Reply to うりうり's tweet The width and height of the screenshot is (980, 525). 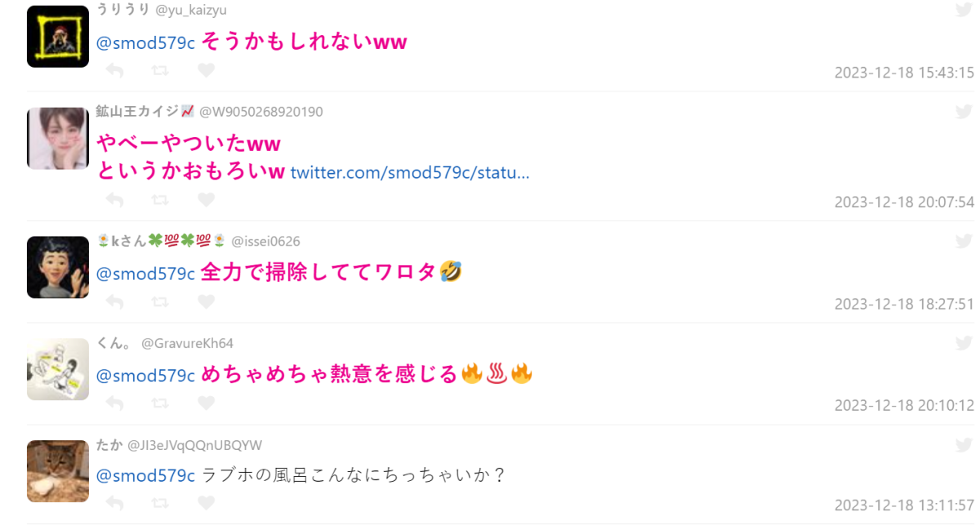click(x=114, y=71)
